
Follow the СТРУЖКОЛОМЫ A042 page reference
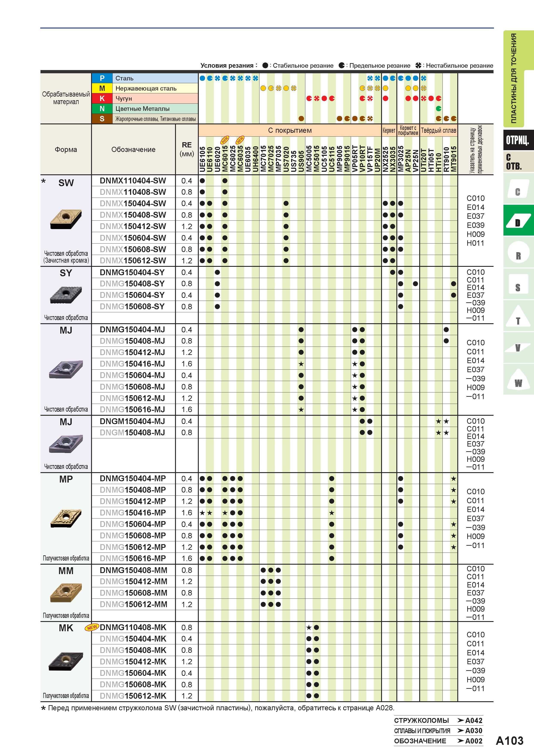tap(438, 720)
